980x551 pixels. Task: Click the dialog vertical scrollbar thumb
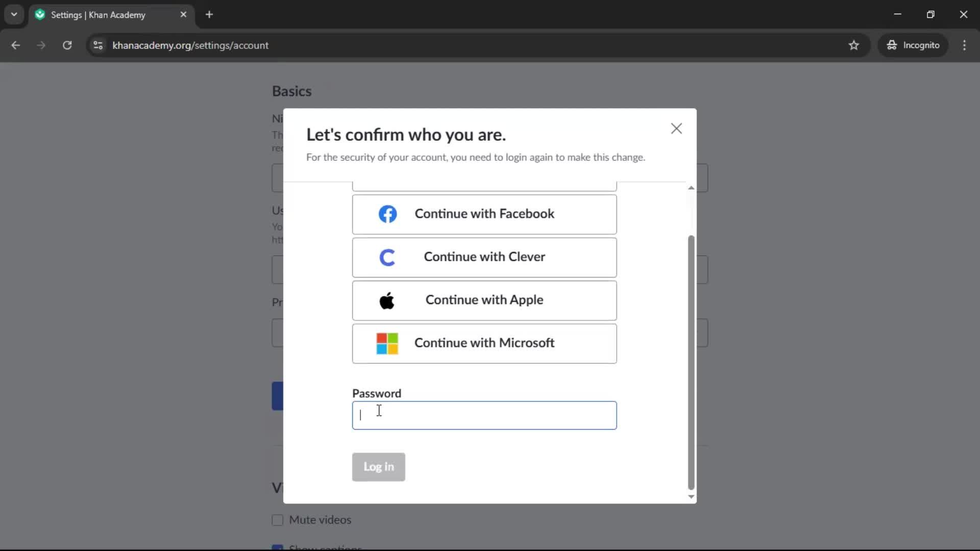(691, 362)
